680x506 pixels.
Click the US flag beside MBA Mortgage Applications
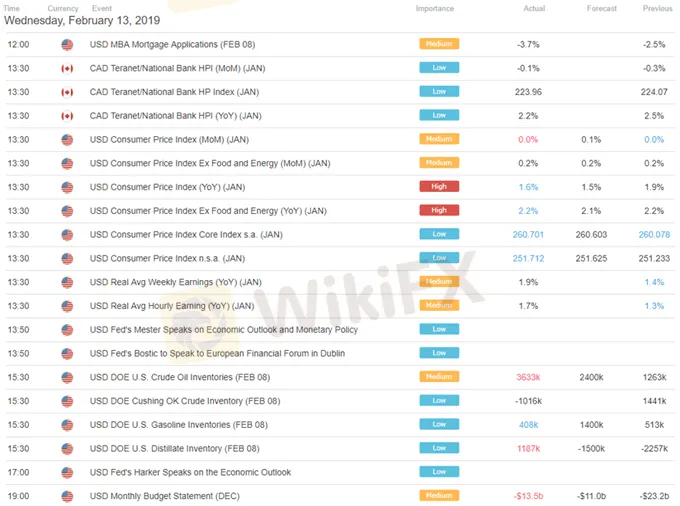[67, 45]
